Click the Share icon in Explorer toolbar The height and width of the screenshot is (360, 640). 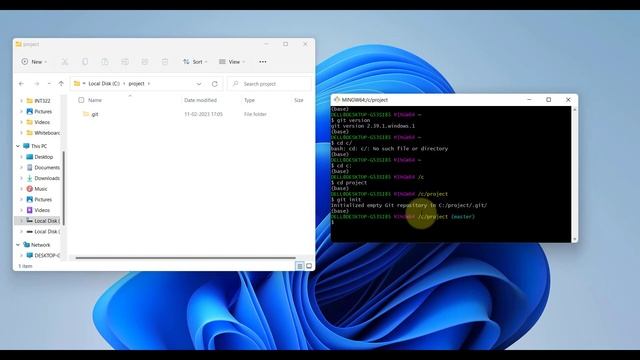coord(145,62)
